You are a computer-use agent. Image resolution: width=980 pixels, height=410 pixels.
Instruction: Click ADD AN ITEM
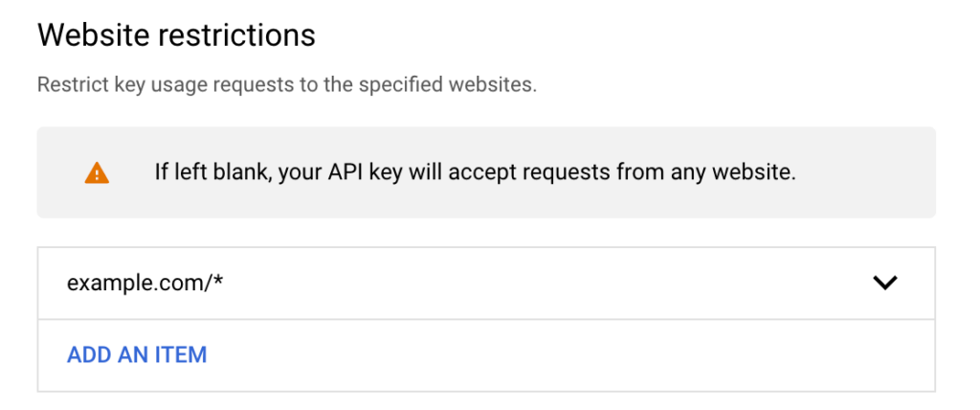coord(137,354)
